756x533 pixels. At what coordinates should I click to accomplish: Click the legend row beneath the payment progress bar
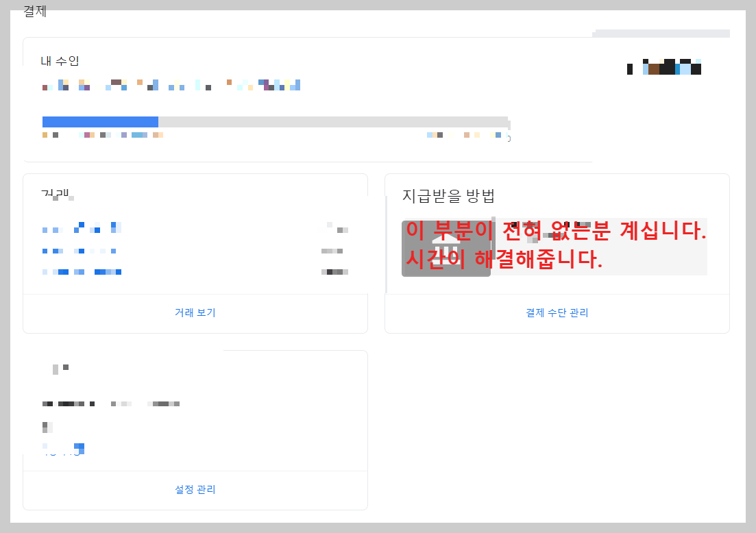(x=103, y=135)
